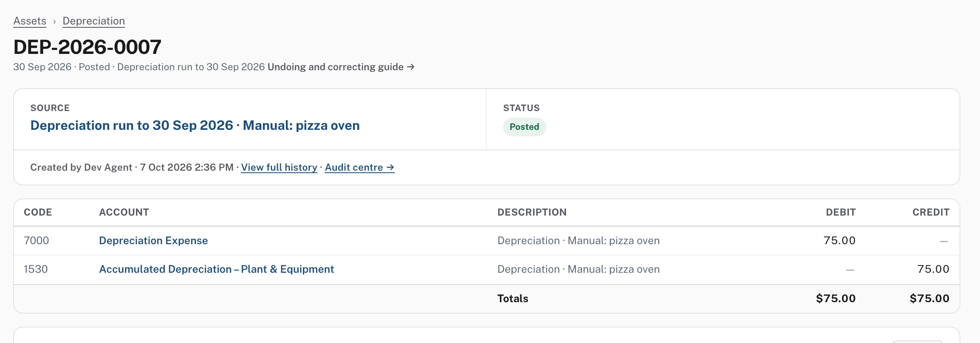Open the Depreciation breadcrumb link
Image resolution: width=980 pixels, height=343 pixels.
click(x=94, y=21)
